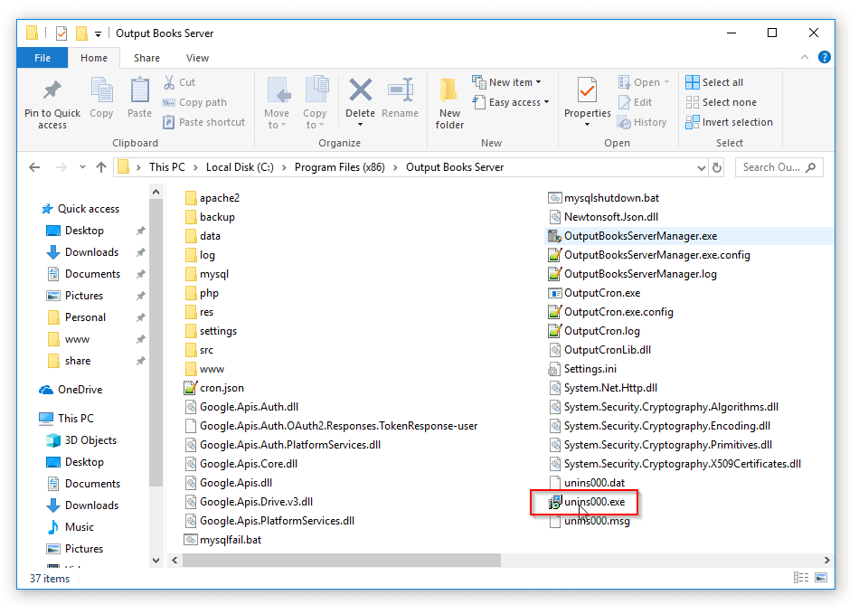Click Select none in ribbon
The image size is (868, 614).
tap(722, 102)
